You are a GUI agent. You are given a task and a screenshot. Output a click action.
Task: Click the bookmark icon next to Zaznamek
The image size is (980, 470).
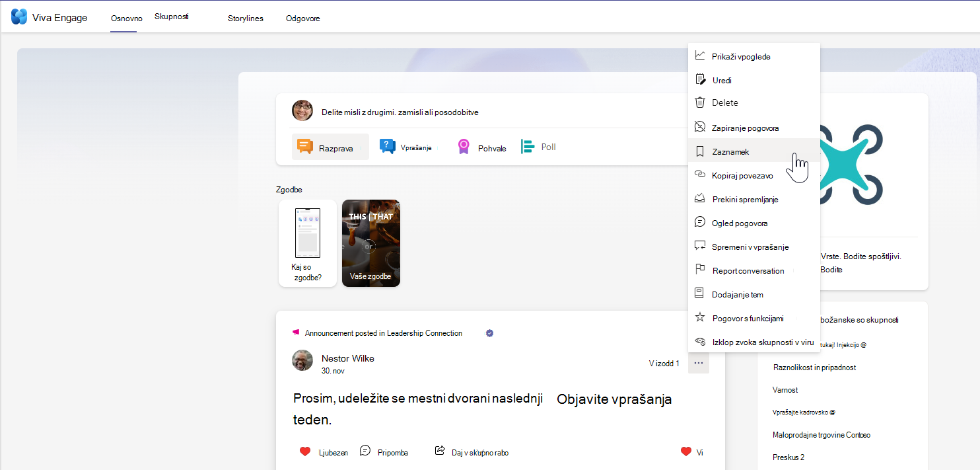(701, 151)
